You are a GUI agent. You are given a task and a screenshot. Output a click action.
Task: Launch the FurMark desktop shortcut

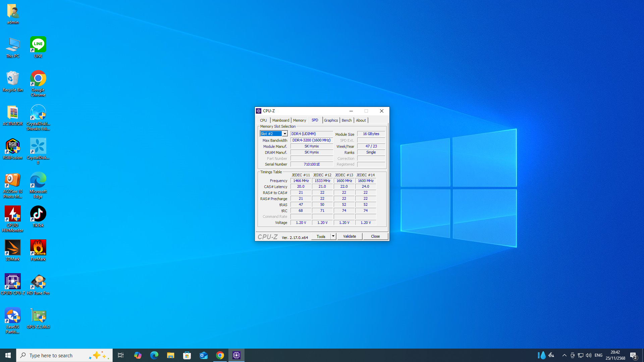tap(38, 248)
